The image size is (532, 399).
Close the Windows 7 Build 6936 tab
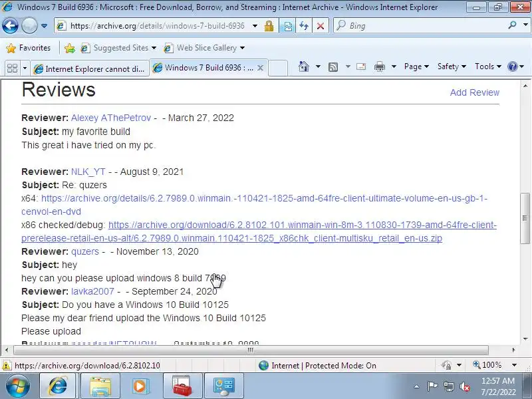click(260, 68)
